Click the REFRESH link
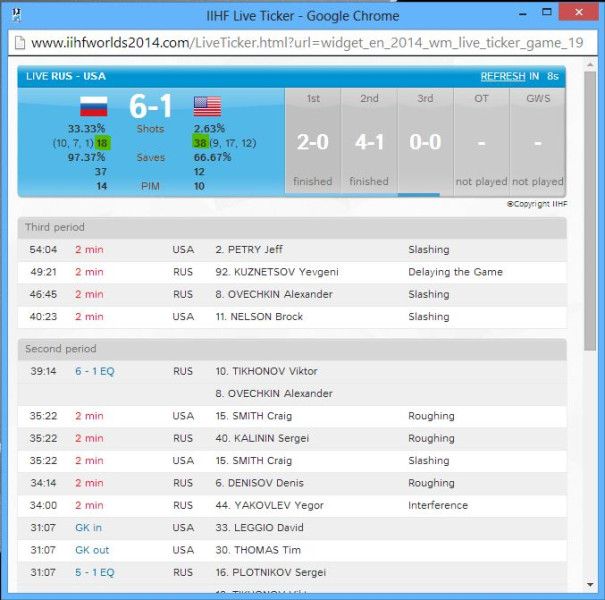 [x=503, y=76]
